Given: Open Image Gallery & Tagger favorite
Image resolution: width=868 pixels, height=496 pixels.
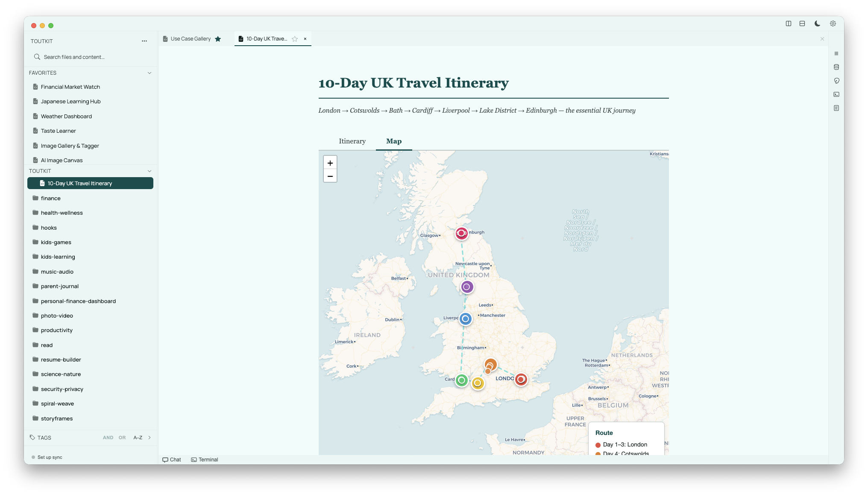Looking at the screenshot, I should coord(91,146).
